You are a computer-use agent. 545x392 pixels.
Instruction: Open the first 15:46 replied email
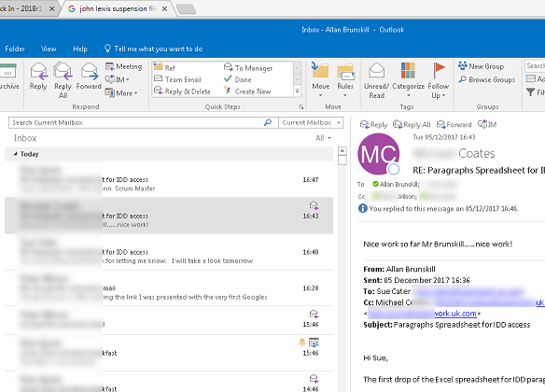[169, 320]
